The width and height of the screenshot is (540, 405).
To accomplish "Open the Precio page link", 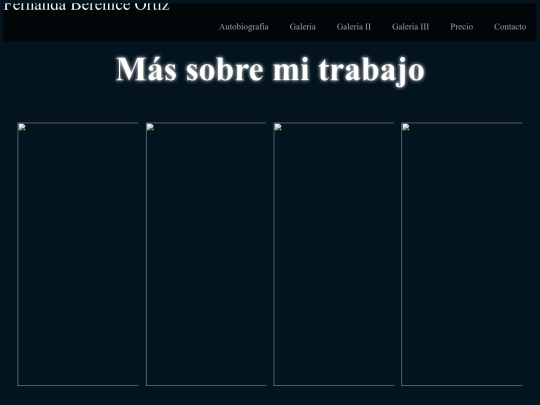I will (461, 27).
